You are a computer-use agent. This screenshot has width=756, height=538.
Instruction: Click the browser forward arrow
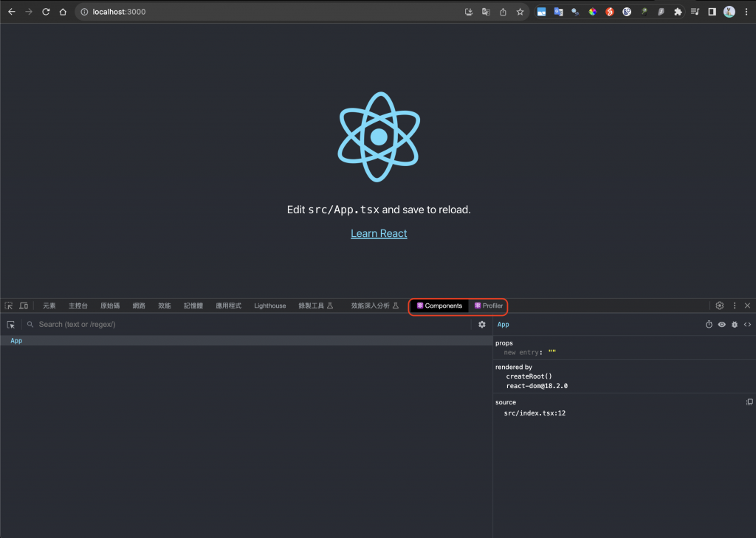[x=29, y=12]
